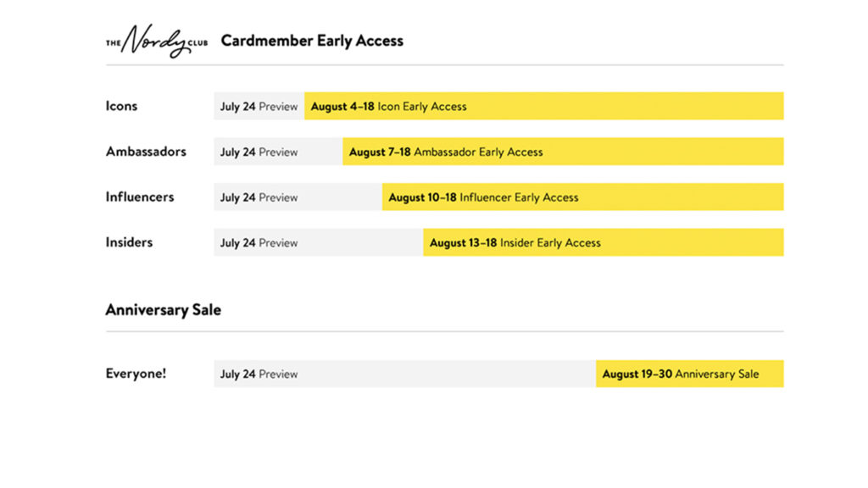Image resolution: width=868 pixels, height=488 pixels.
Task: Click the Insiders row label
Action: [x=129, y=242]
